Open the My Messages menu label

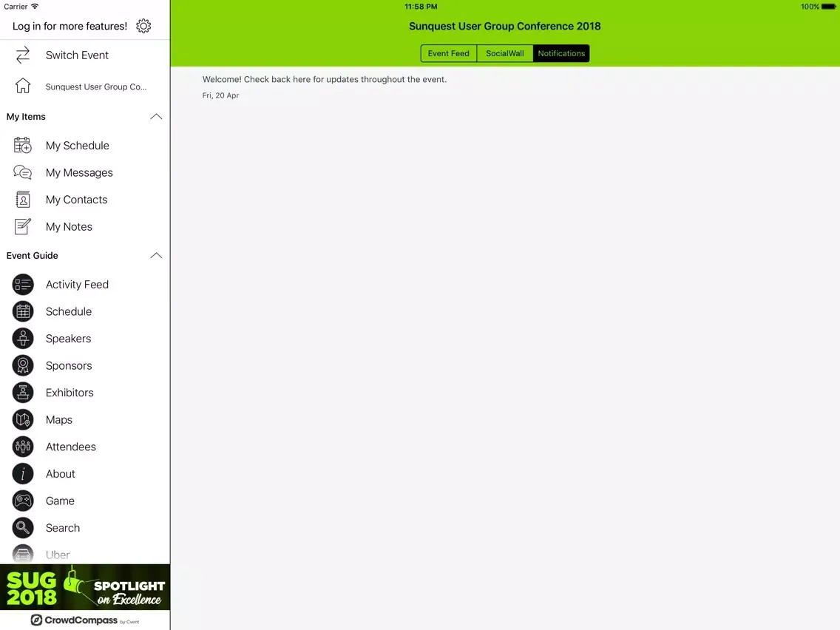[79, 172]
